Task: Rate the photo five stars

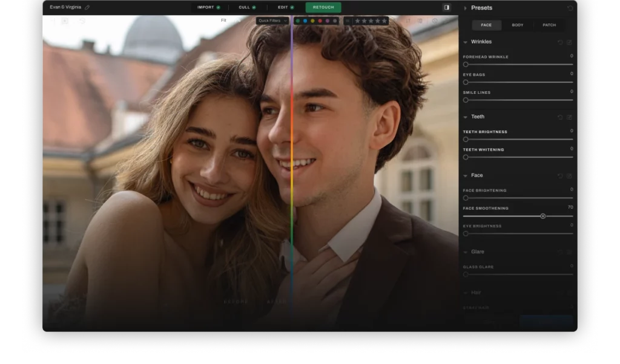Action: pos(385,20)
